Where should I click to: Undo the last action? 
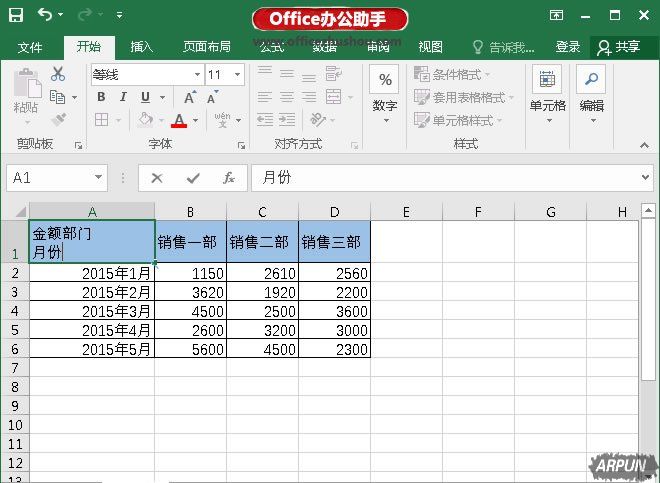(44, 15)
